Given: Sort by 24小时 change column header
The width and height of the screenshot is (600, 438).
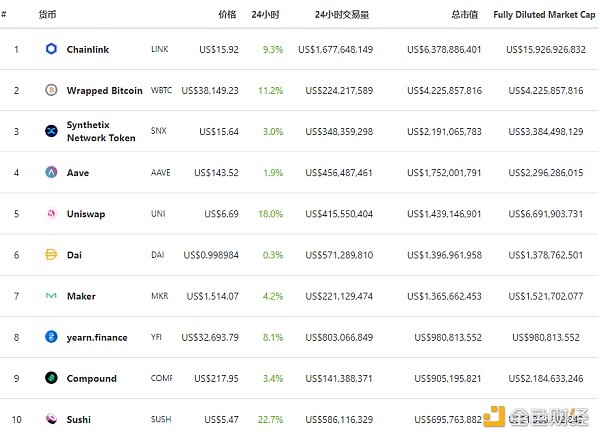Looking at the screenshot, I should click(267, 15).
